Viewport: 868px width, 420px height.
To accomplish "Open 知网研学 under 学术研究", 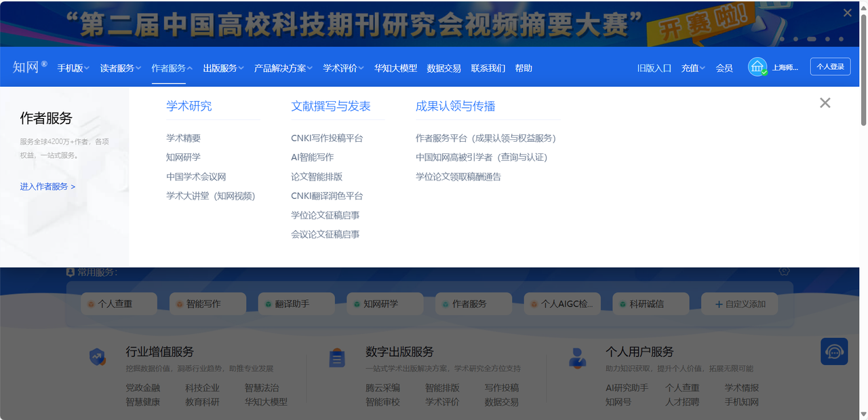I will [x=184, y=157].
